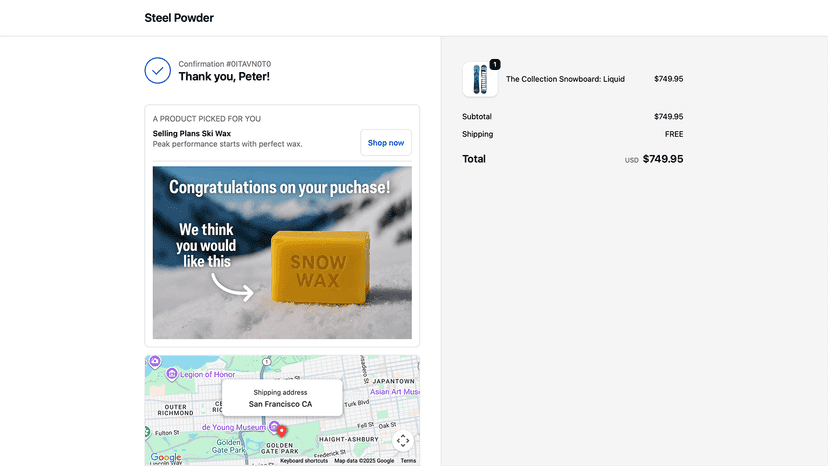This screenshot has width=828, height=466.
Task: Toggle map fullscreen camera control icon
Action: [x=403, y=441]
